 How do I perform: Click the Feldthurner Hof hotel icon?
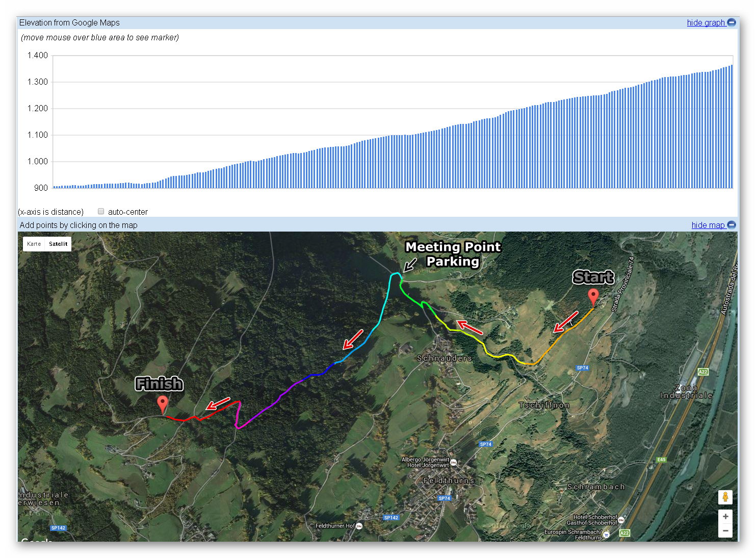[359, 526]
